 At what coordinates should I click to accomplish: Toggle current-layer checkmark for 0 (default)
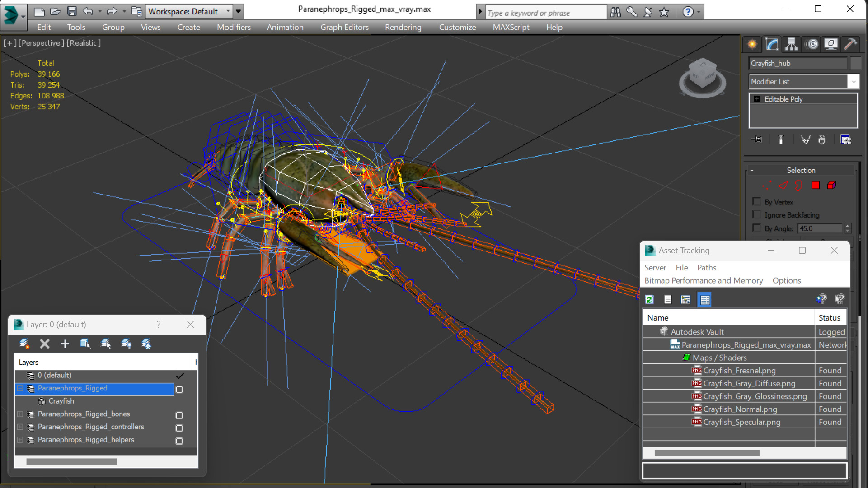click(x=180, y=376)
